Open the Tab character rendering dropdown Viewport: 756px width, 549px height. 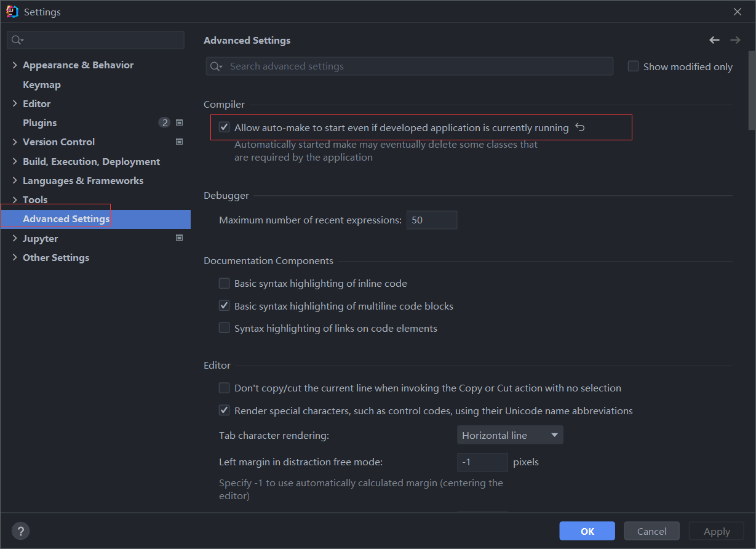tap(510, 435)
